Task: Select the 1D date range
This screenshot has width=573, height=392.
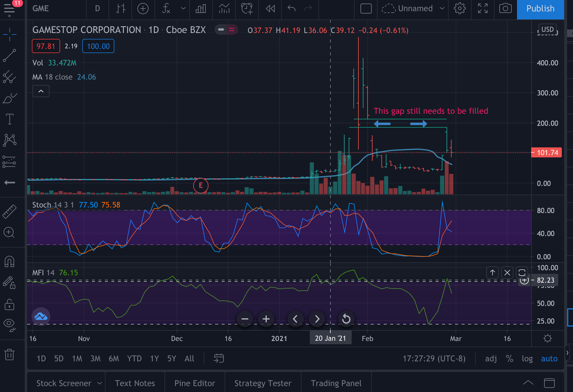Action: click(x=41, y=359)
